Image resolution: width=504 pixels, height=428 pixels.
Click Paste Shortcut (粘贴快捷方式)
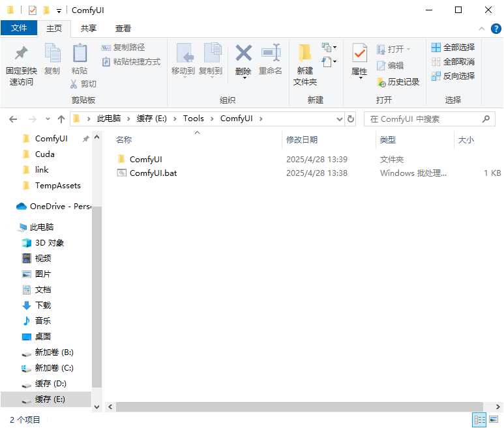pos(131,62)
